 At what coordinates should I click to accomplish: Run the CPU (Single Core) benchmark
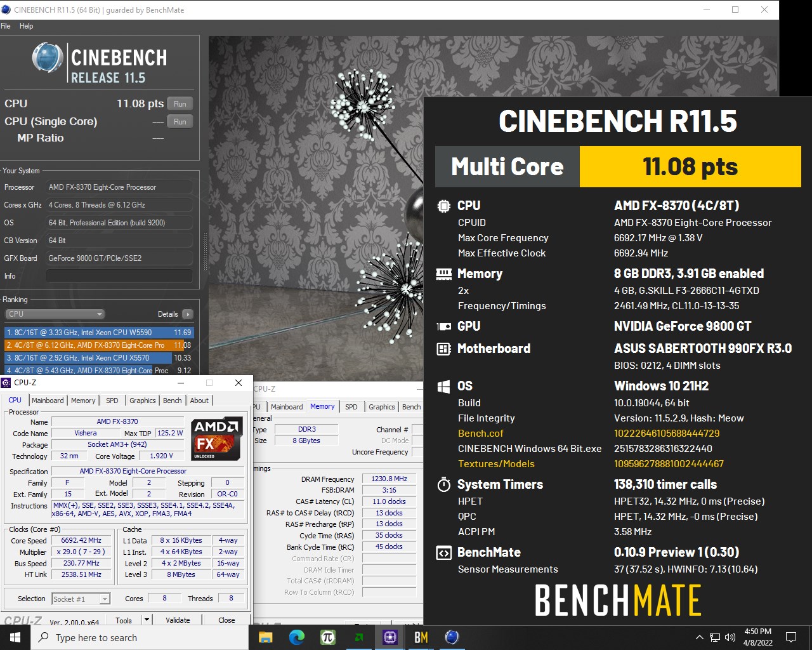pos(180,122)
